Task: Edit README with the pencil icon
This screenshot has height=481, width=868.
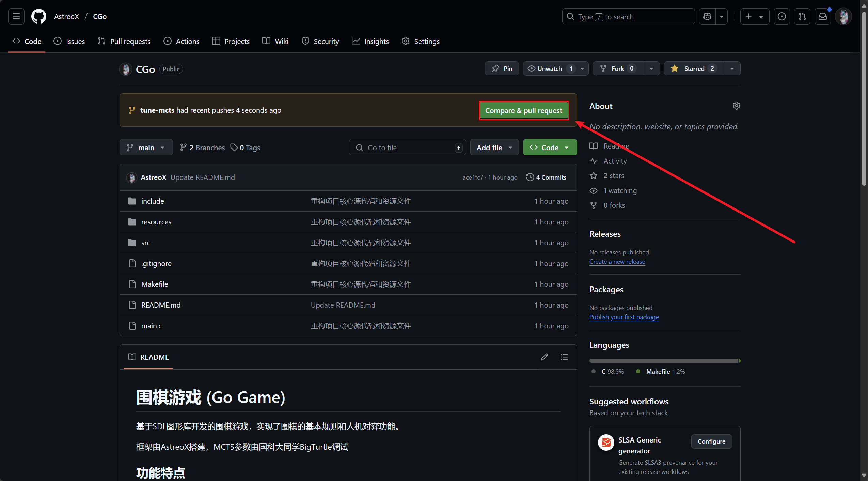Action: point(545,357)
